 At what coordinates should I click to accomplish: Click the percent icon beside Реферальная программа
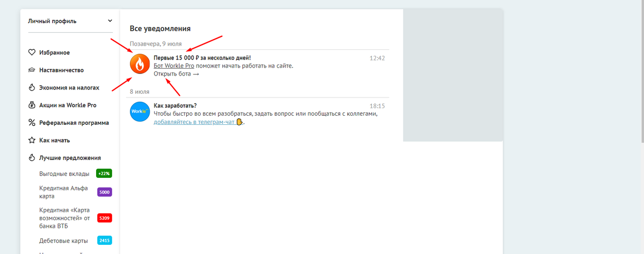coord(32,123)
